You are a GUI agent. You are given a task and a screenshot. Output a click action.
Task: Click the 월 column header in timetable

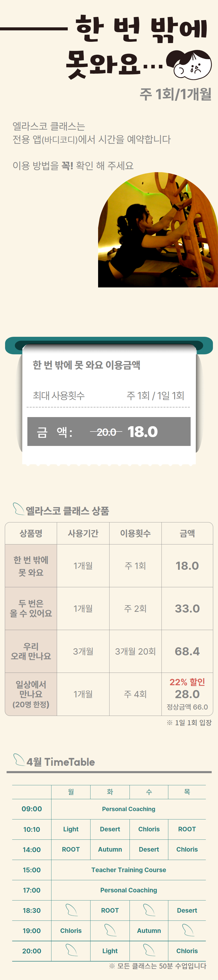[x=71, y=792]
